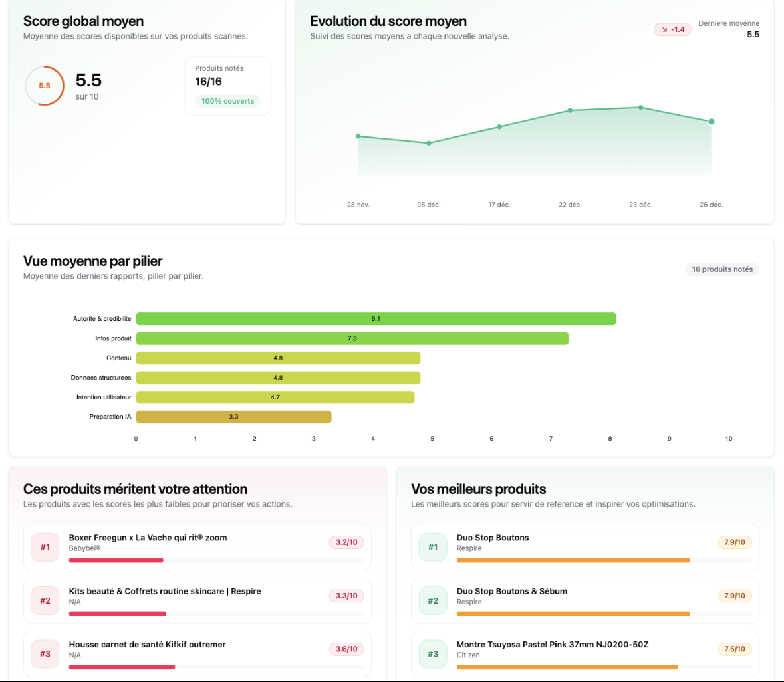
Task: Select the 16 produits notés pill
Action: click(x=722, y=269)
